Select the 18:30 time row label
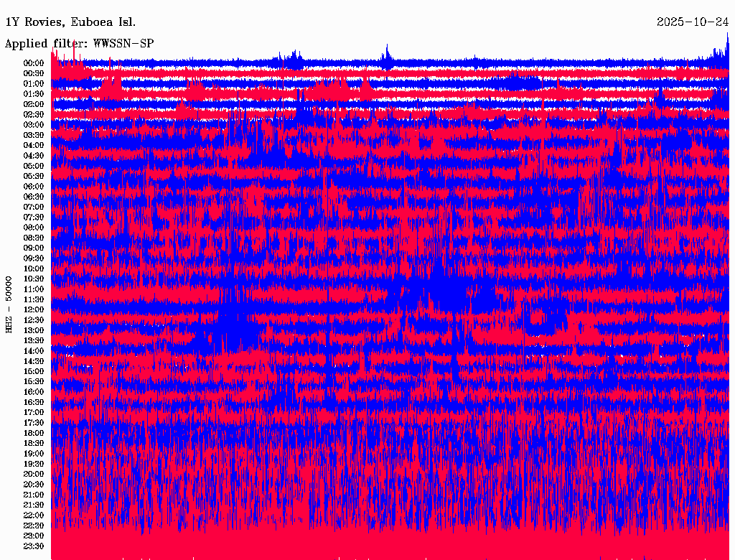 tap(34, 444)
